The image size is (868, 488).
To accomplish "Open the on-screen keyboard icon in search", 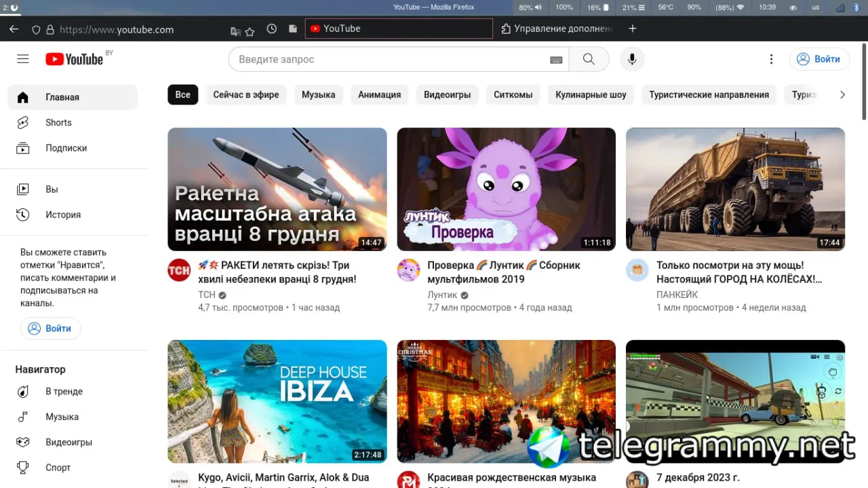I will tap(556, 60).
